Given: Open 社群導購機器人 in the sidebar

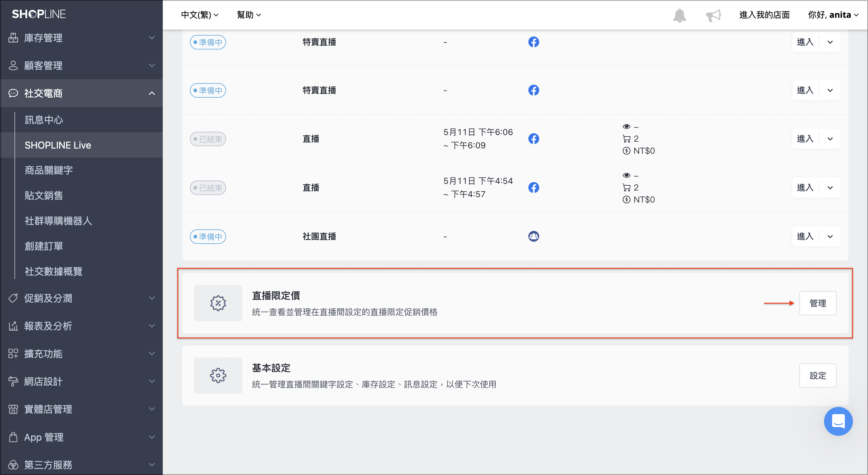Looking at the screenshot, I should pyautogui.click(x=58, y=221).
